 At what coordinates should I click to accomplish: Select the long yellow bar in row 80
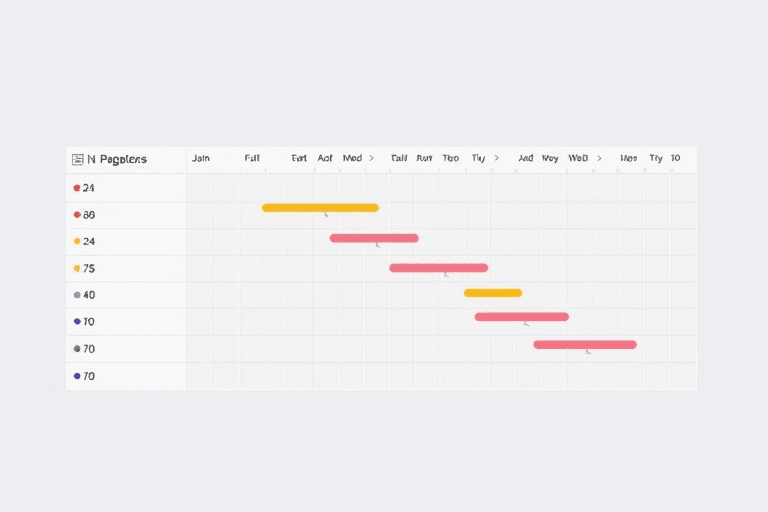coord(320,208)
